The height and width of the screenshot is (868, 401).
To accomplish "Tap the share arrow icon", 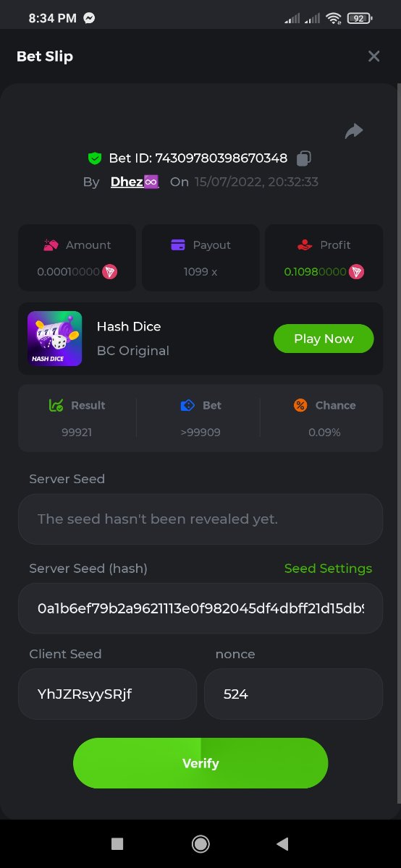I will click(353, 131).
